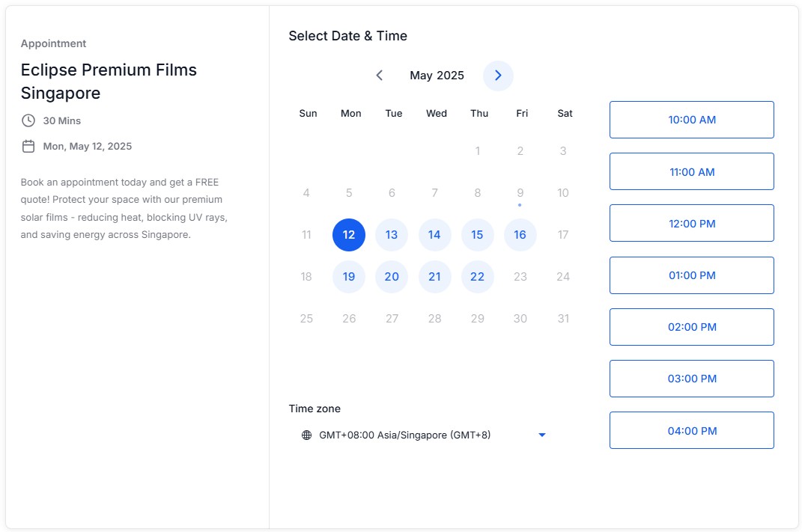This screenshot has height=532, width=802.
Task: Choose the 02:00 PM time slot
Action: [691, 327]
